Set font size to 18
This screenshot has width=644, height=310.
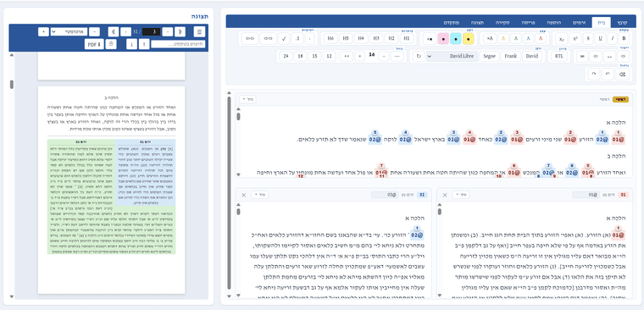click(300, 56)
